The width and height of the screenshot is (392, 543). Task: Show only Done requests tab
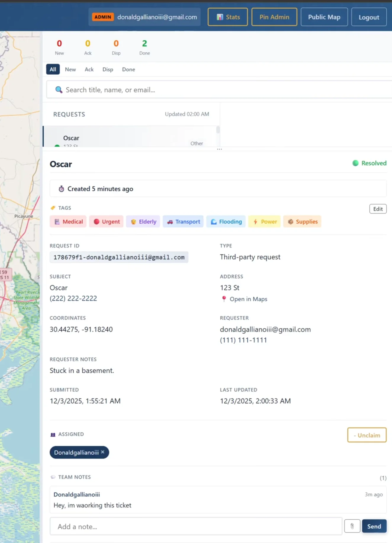click(x=128, y=70)
